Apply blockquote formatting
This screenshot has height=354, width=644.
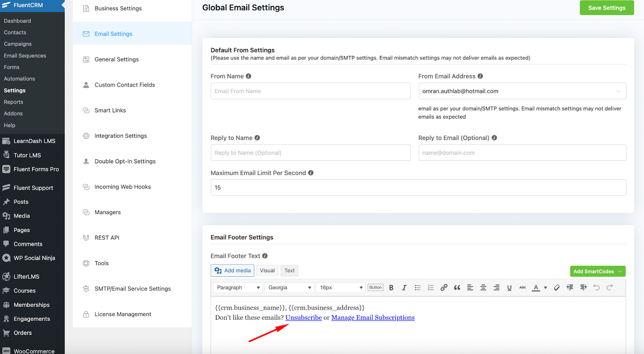[x=457, y=288]
